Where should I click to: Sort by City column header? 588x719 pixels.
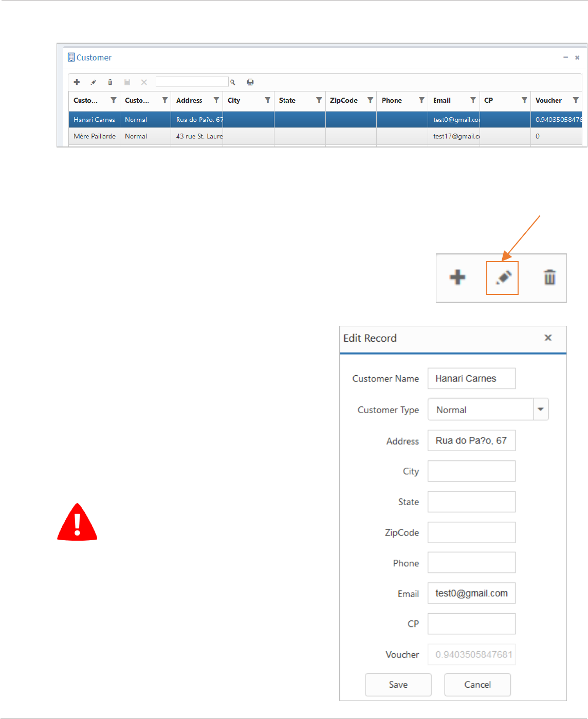(x=234, y=100)
